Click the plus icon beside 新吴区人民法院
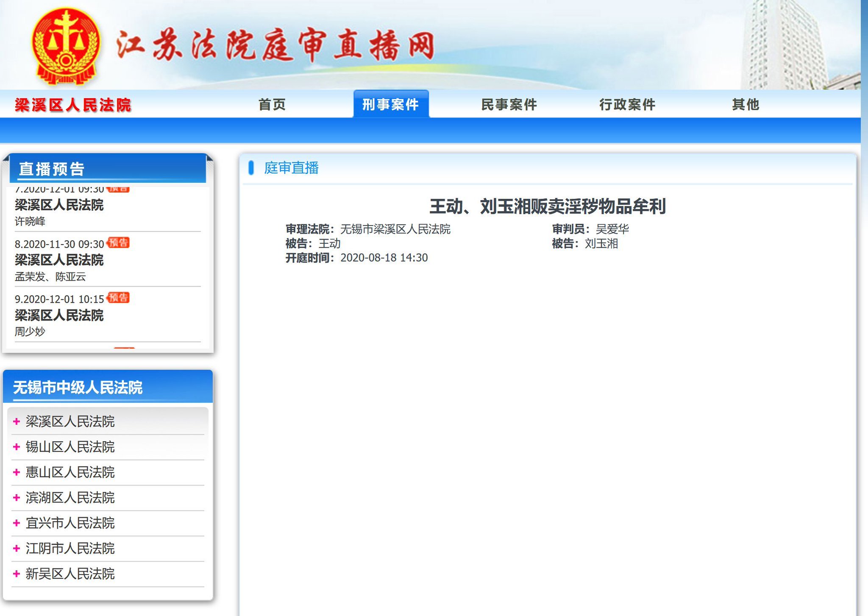The height and width of the screenshot is (616, 868). click(x=17, y=574)
